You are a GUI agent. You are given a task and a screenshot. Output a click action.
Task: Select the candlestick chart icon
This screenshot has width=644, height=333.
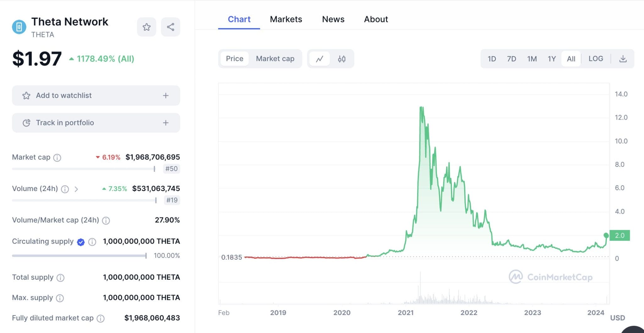coord(341,59)
